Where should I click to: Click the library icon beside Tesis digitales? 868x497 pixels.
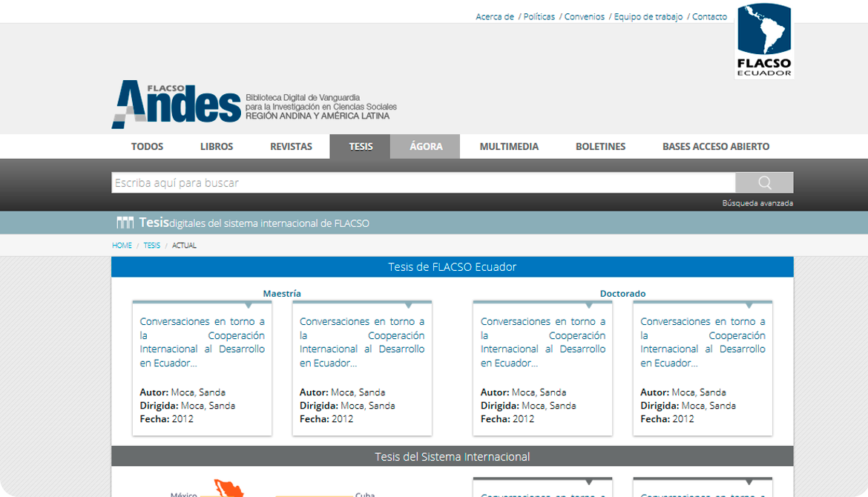(125, 223)
